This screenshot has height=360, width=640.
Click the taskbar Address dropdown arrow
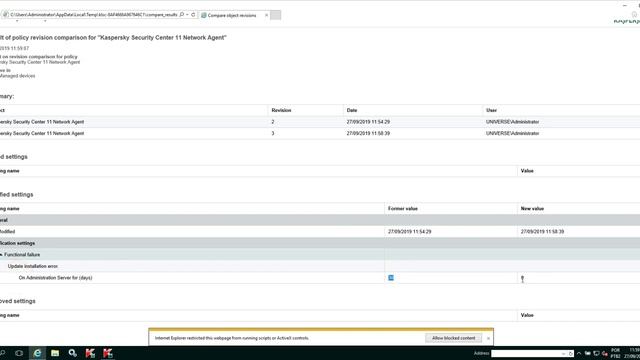tap(563, 353)
